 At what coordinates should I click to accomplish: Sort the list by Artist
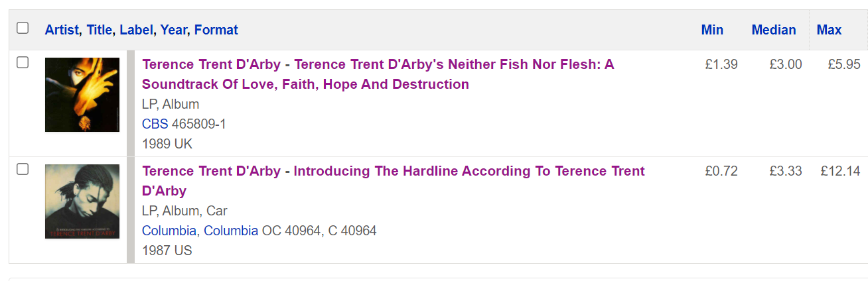click(x=62, y=30)
